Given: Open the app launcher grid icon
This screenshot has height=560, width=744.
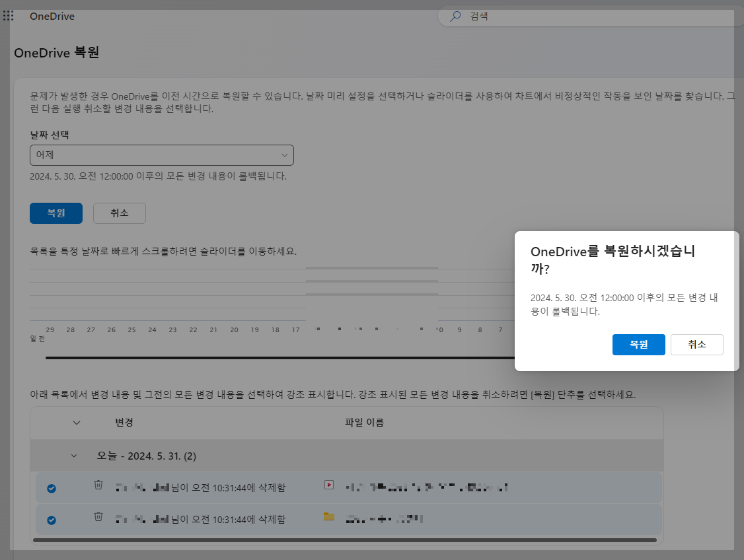Looking at the screenshot, I should 8,16.
